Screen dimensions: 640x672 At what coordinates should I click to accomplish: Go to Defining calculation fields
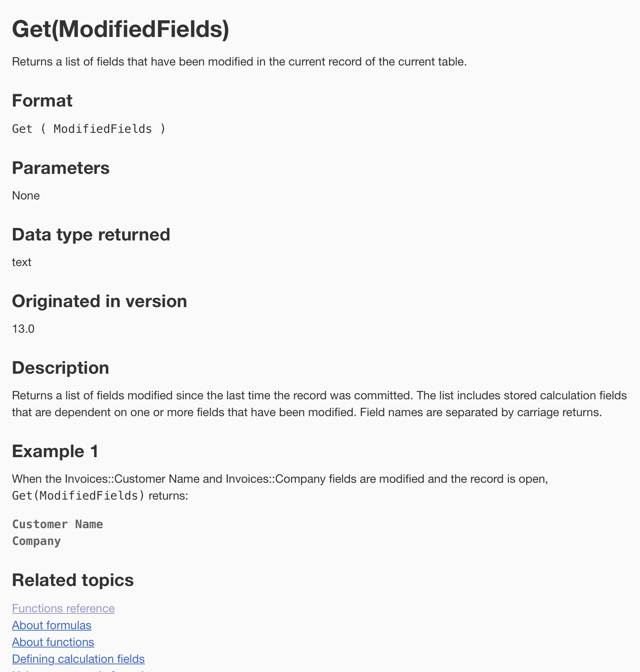tap(78, 659)
